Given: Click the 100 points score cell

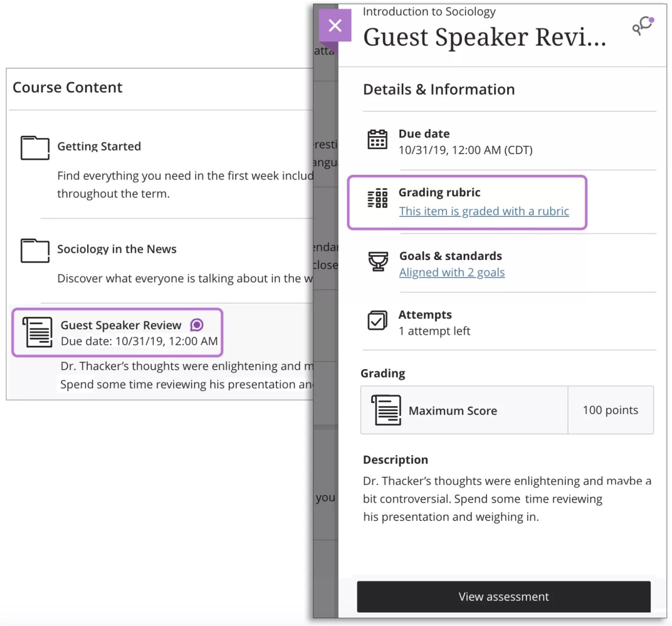Looking at the screenshot, I should click(610, 410).
